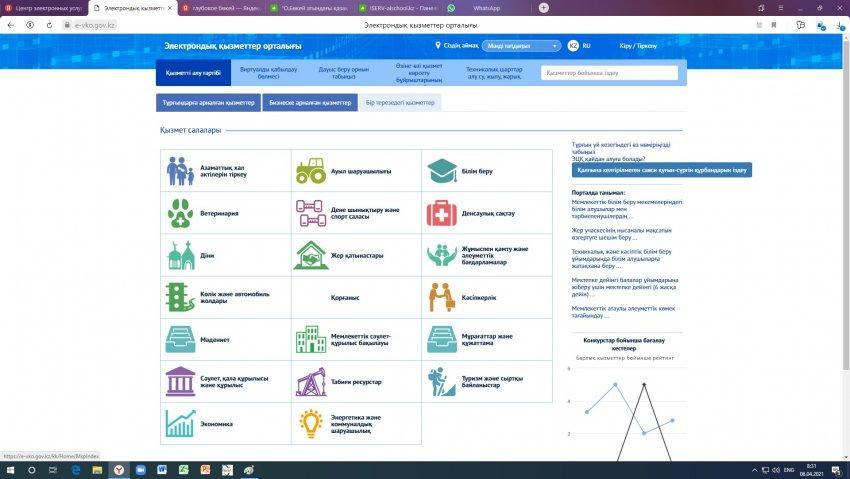Image resolution: width=850 pixels, height=479 pixels.
Task: Select the handshake house land relations icon
Action: 311,255
